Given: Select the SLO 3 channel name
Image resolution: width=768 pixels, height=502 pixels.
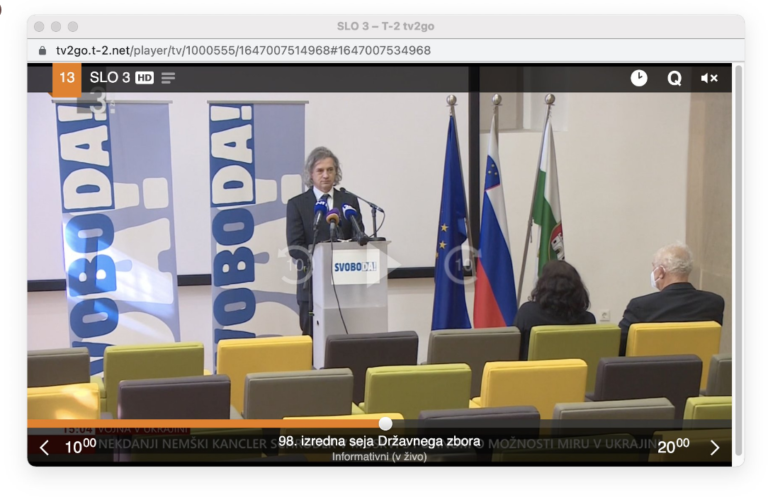Looking at the screenshot, I should tap(110, 77).
